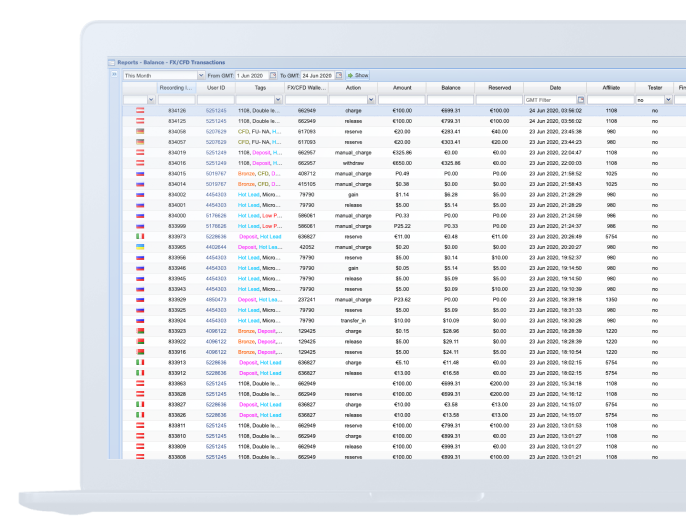Click the flag icon in row 834019
The height and width of the screenshot is (523, 686).
point(140,152)
